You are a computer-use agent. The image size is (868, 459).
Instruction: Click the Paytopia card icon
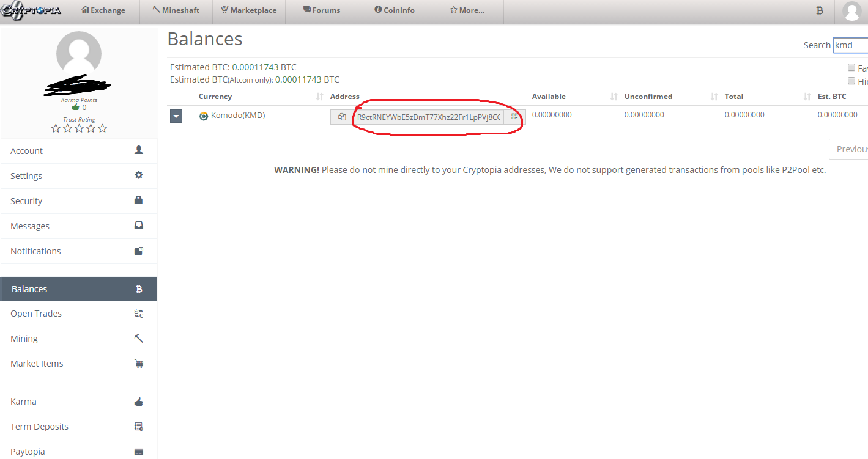(139, 452)
